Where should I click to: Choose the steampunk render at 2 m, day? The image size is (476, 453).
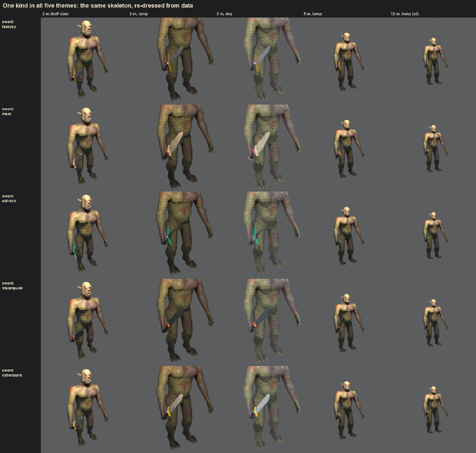(258, 323)
